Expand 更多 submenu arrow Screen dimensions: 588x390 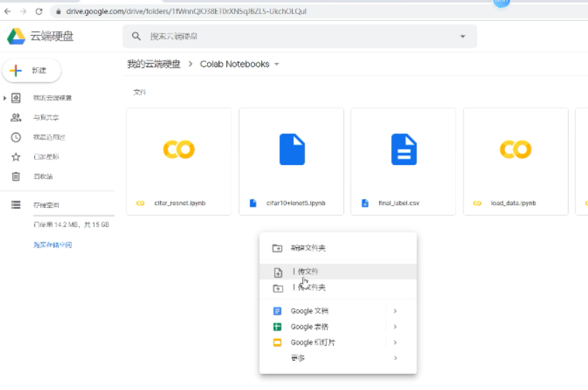pyautogui.click(x=395, y=358)
